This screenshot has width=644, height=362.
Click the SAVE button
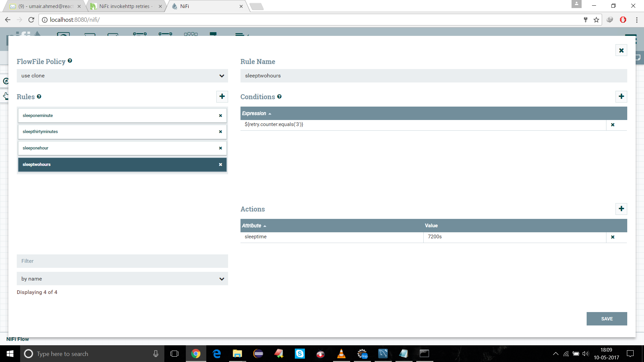(x=606, y=319)
